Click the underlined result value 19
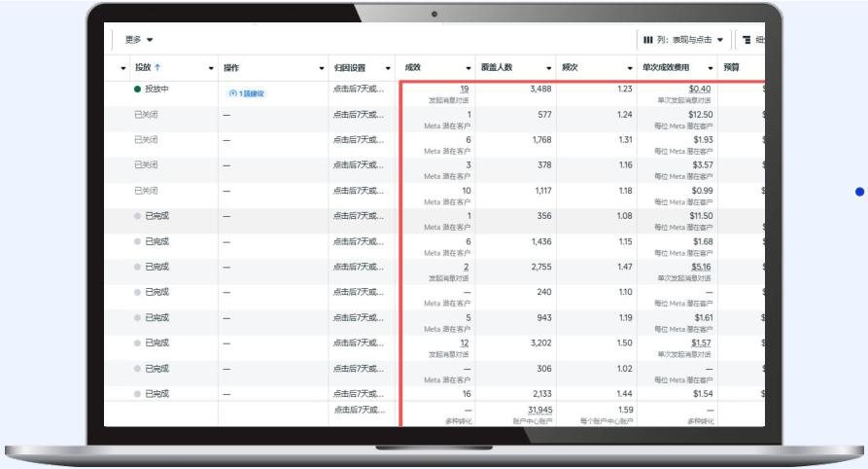The height and width of the screenshot is (469, 868). click(464, 89)
